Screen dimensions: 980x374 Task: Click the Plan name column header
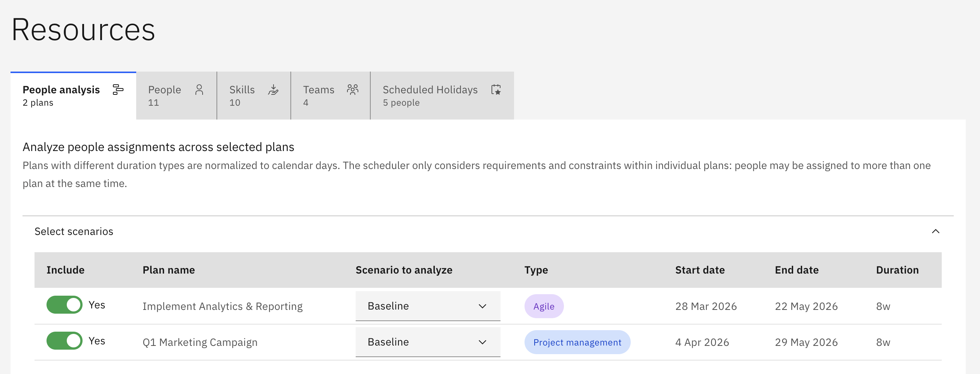pyautogui.click(x=168, y=270)
